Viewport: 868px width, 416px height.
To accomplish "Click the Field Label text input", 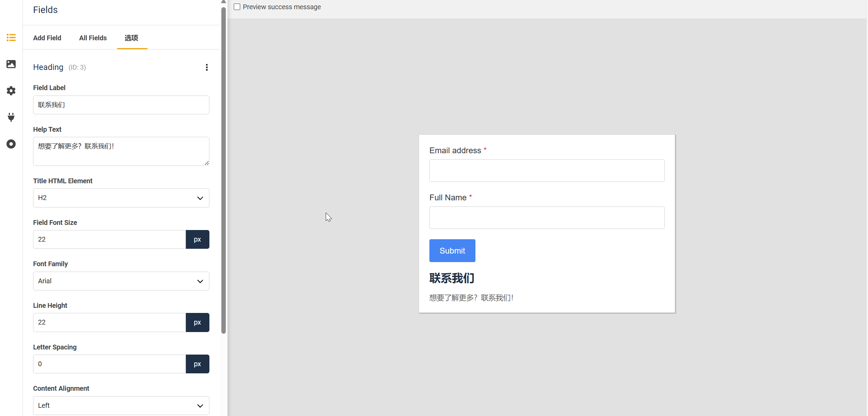I will coord(121,105).
